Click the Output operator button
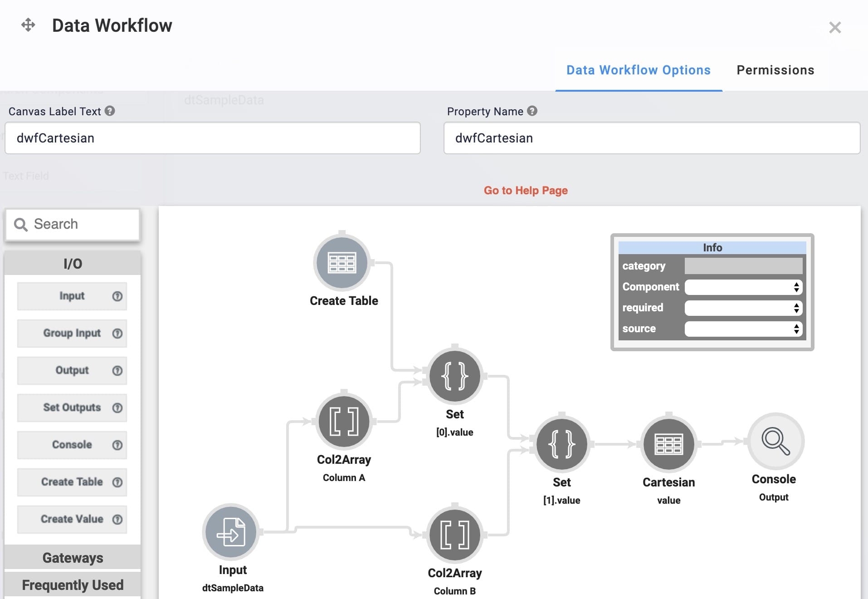 pos(72,371)
